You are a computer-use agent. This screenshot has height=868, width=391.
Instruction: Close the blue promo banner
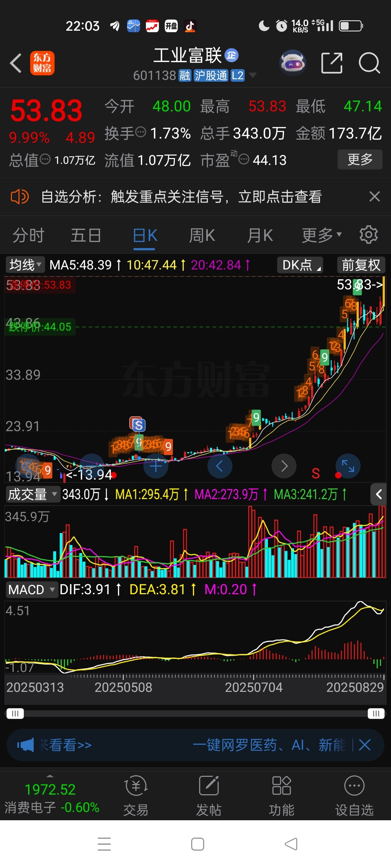(365, 745)
